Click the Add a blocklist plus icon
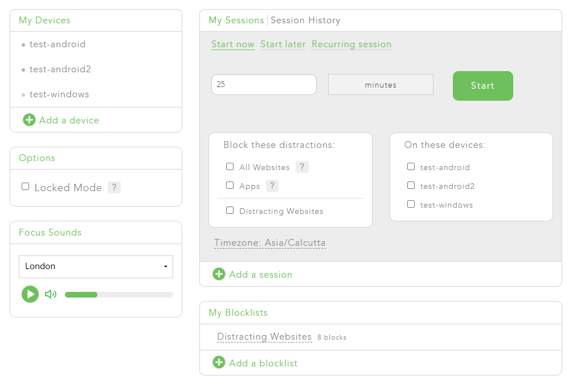Viewport: 577px width, 392px height. pos(219,362)
